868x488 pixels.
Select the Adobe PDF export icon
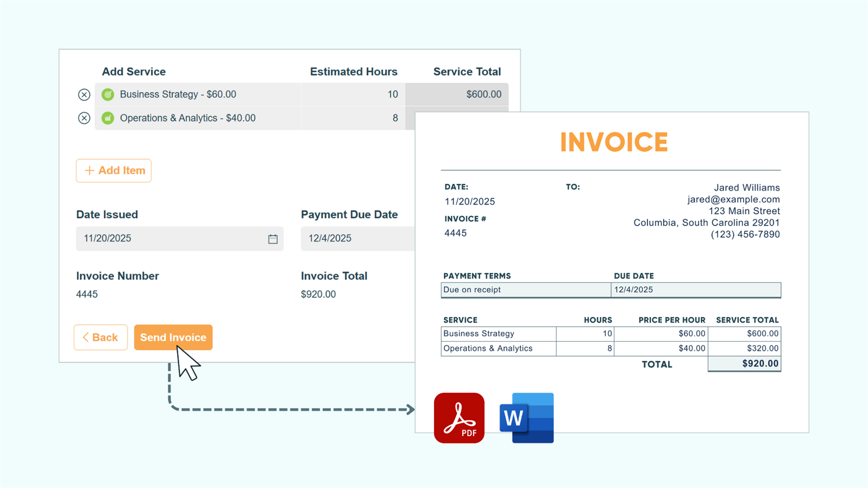pos(459,417)
